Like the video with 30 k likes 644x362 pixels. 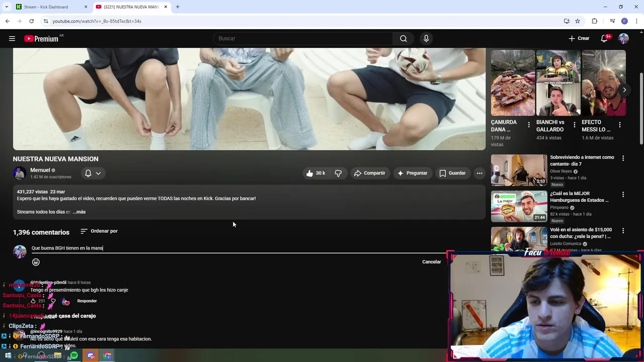coord(315,173)
